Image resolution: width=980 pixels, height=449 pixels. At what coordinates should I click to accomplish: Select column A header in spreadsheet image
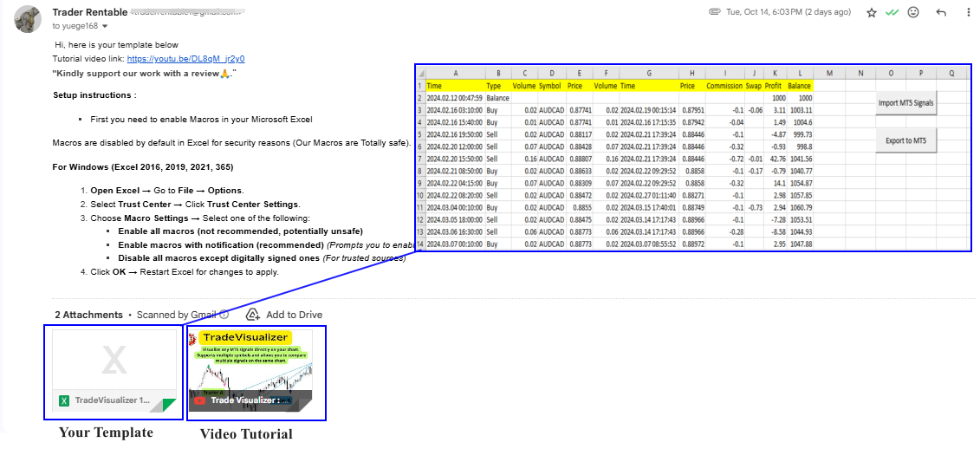[x=455, y=73]
